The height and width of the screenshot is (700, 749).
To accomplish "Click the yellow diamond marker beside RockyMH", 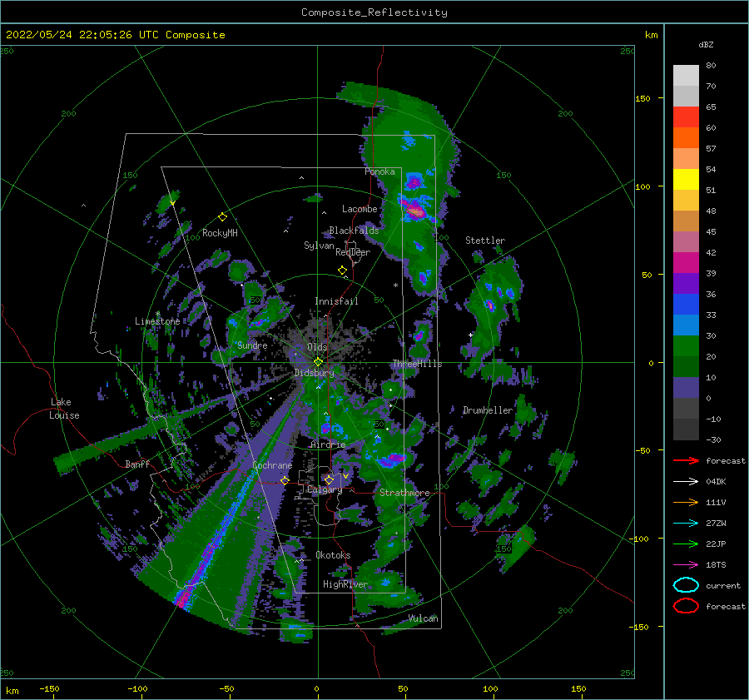I will point(222,217).
